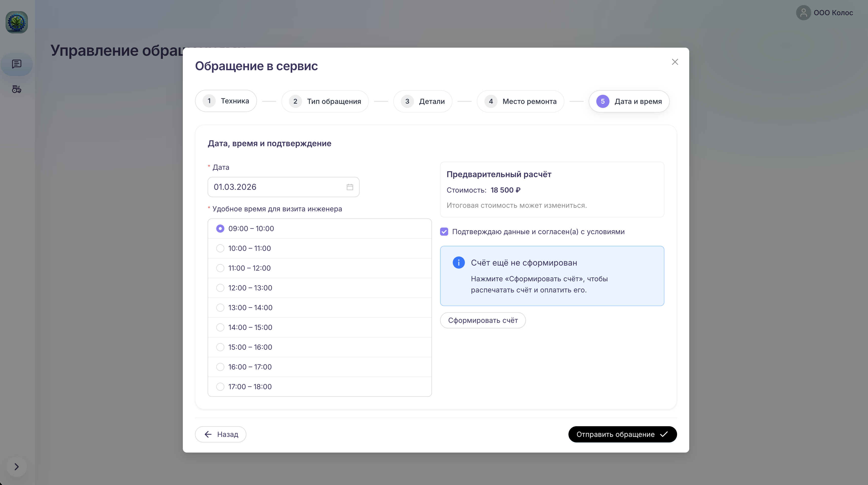This screenshot has width=868, height=485.
Task: Click the Дата input field 01.03.2026
Action: (x=276, y=187)
